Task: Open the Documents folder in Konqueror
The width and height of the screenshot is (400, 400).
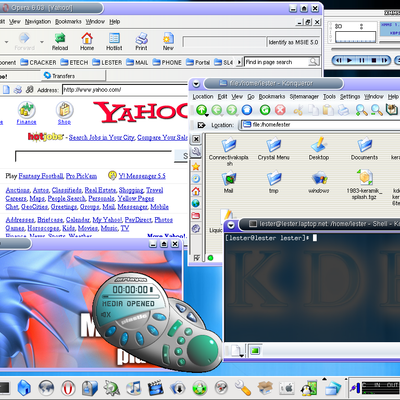Action: click(364, 149)
